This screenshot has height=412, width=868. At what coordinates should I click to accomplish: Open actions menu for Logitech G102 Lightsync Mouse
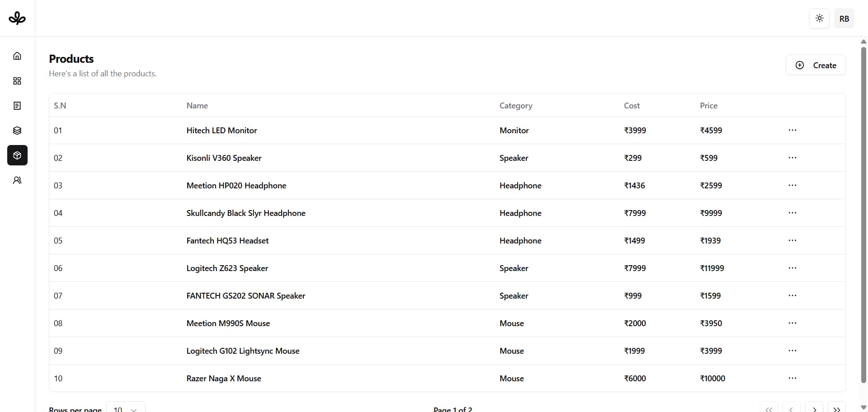(793, 351)
